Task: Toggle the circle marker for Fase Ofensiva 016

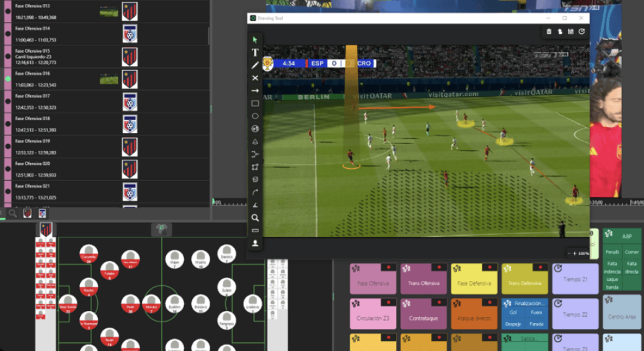Action: (x=8, y=79)
